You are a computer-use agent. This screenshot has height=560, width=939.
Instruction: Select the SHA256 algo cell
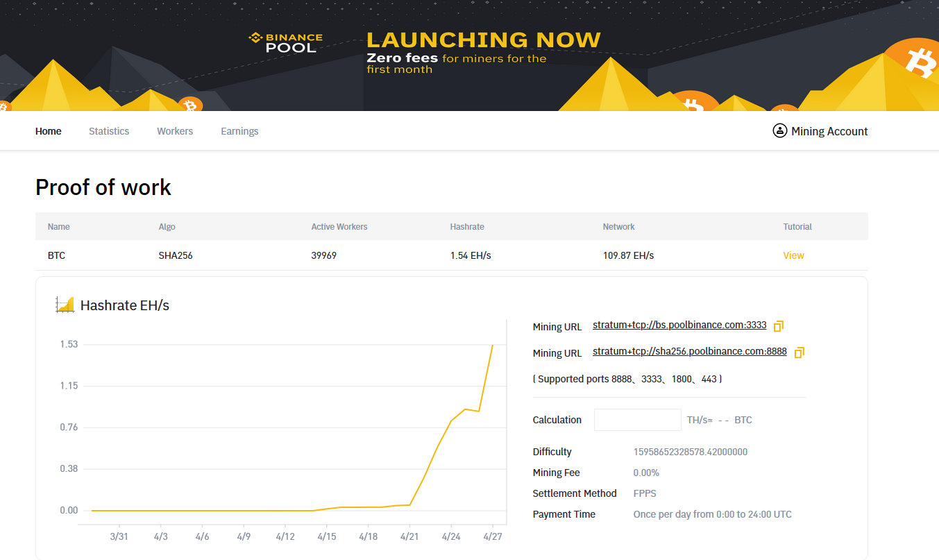(x=176, y=255)
